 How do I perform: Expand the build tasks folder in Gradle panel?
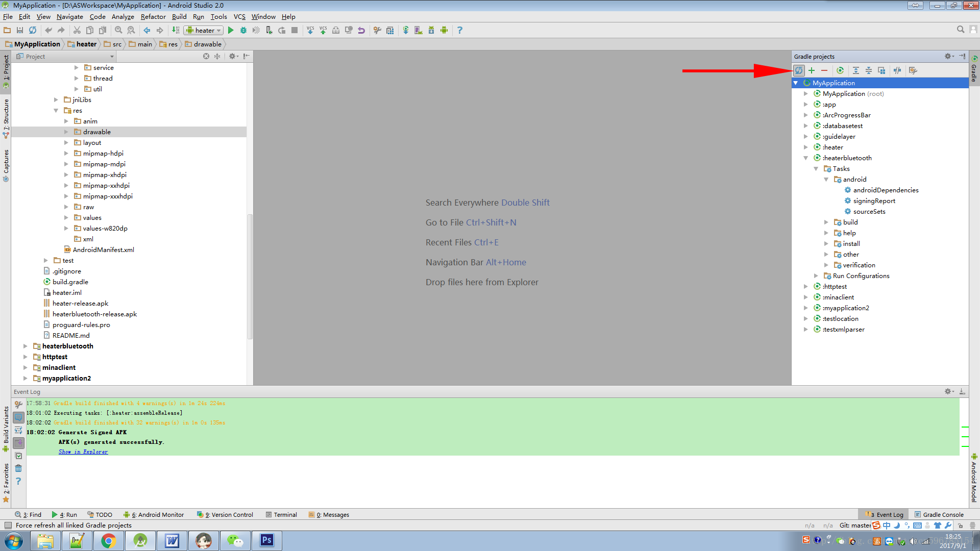826,222
